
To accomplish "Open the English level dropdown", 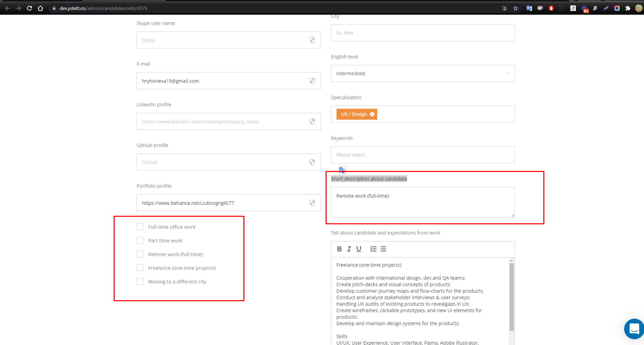I will [x=423, y=74].
